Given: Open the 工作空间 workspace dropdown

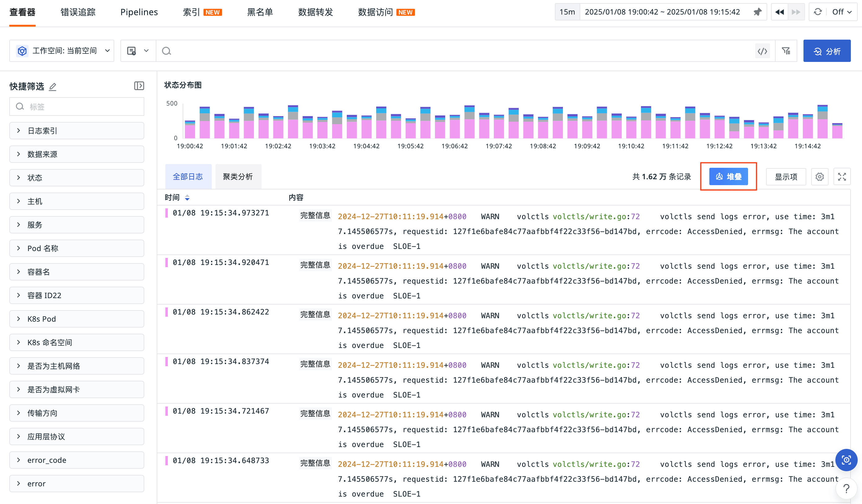Looking at the screenshot, I should tap(62, 51).
